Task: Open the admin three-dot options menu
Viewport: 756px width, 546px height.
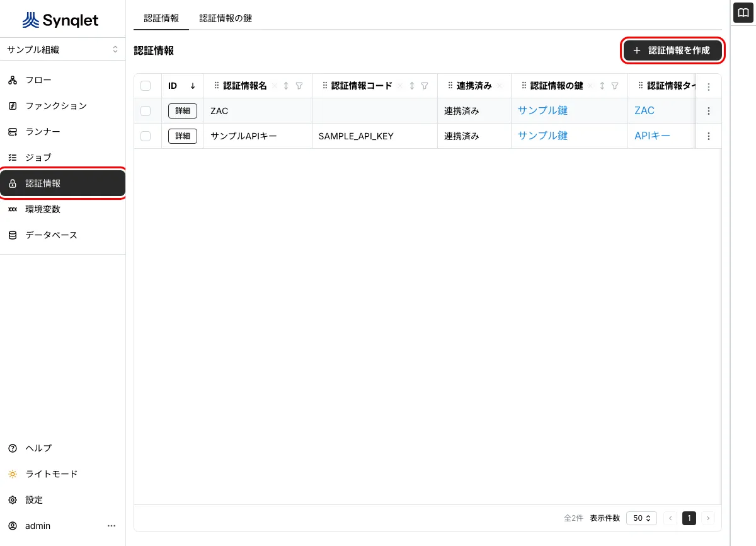Action: tap(112, 526)
